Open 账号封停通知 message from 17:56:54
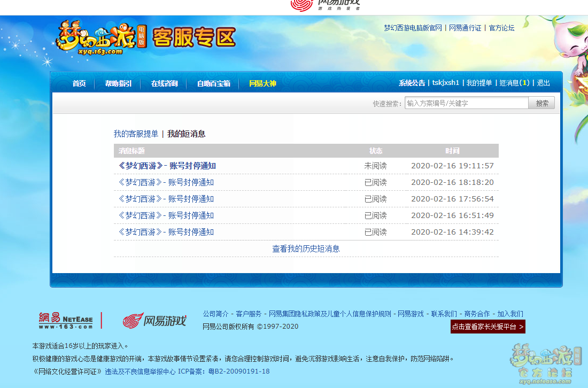Screen dimensions: 588x388 click(x=166, y=199)
